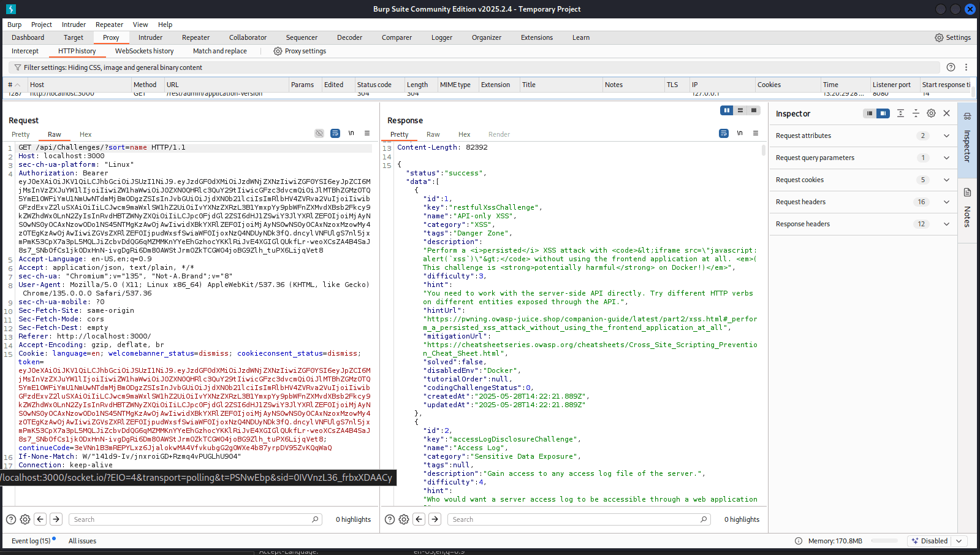
Task: Expand Request headers section
Action: coord(946,202)
